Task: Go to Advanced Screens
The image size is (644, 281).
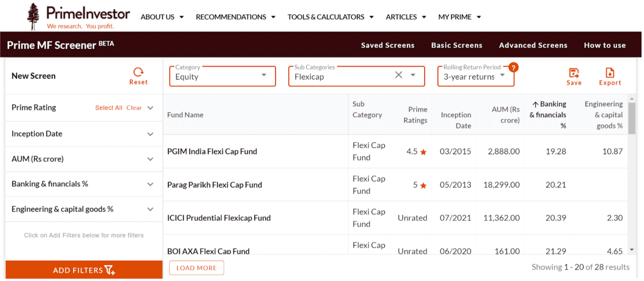Action: click(x=533, y=45)
